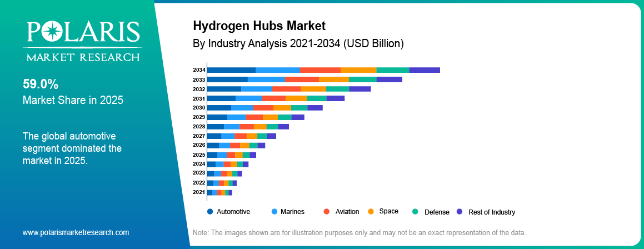Click the Marines segment of the 2034 bar

[278, 70]
